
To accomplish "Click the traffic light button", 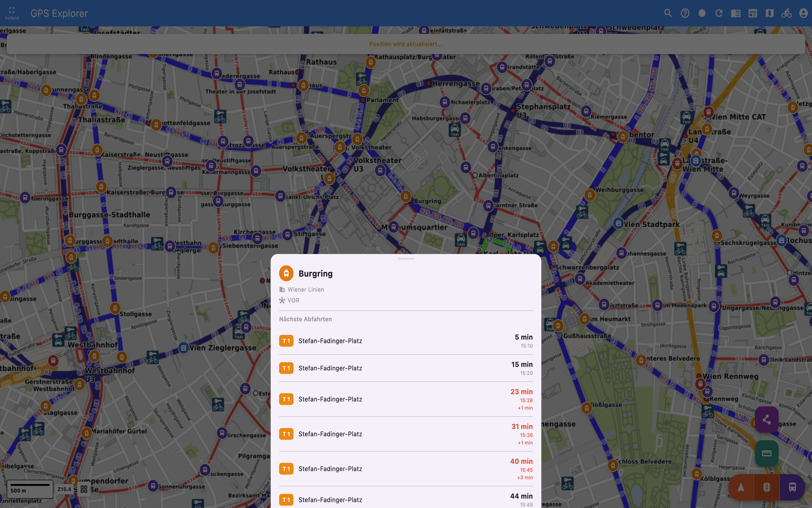I will pos(766,487).
